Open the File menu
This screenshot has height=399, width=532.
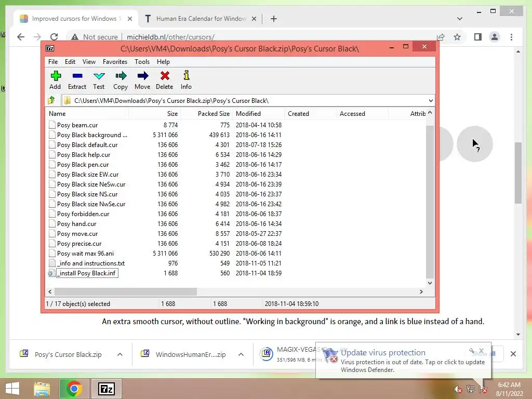point(53,62)
